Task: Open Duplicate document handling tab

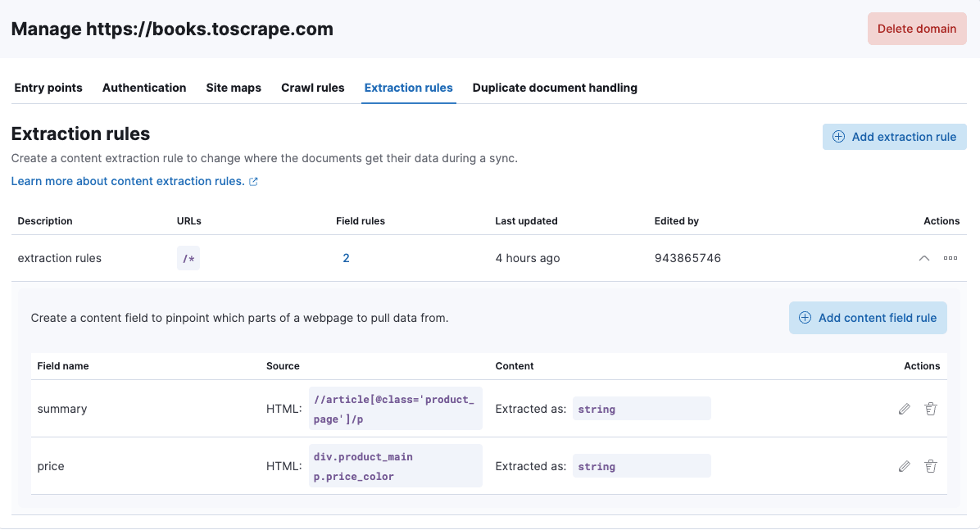Action: coord(555,88)
